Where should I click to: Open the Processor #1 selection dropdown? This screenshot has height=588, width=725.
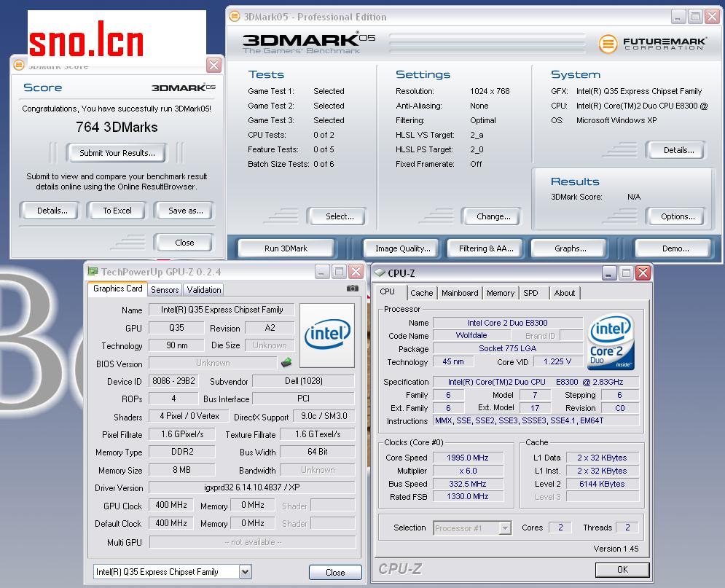(x=506, y=528)
